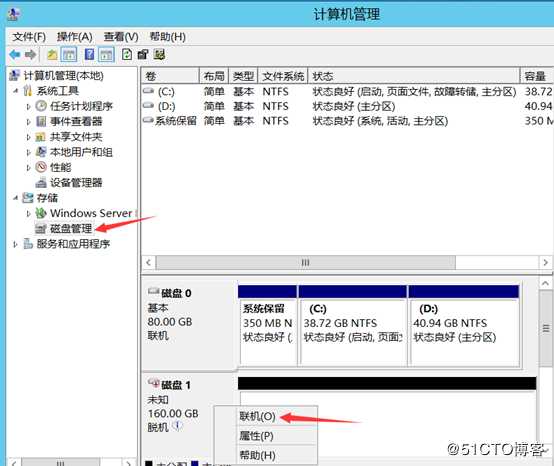This screenshot has width=554, height=466.
Task: Click the volume list scroll-right arrow
Action: tap(545, 263)
